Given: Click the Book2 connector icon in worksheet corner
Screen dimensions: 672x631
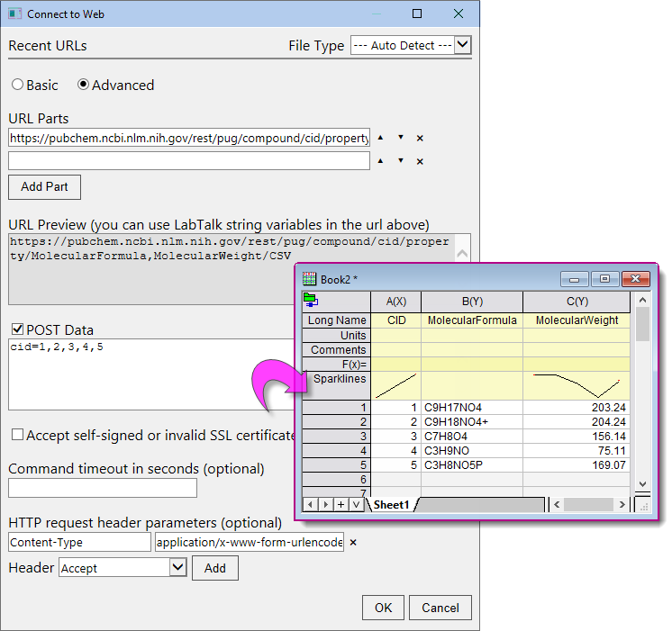Looking at the screenshot, I should (311, 300).
